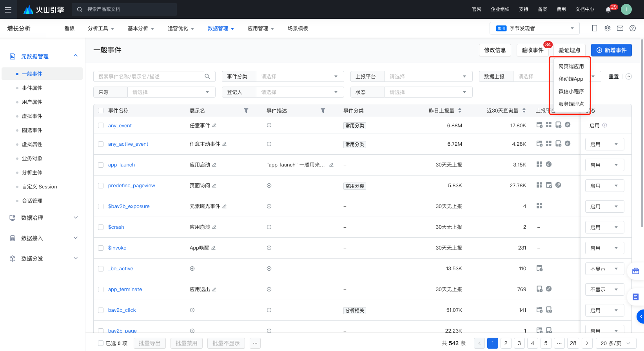Go to next page arrow

[587, 343]
